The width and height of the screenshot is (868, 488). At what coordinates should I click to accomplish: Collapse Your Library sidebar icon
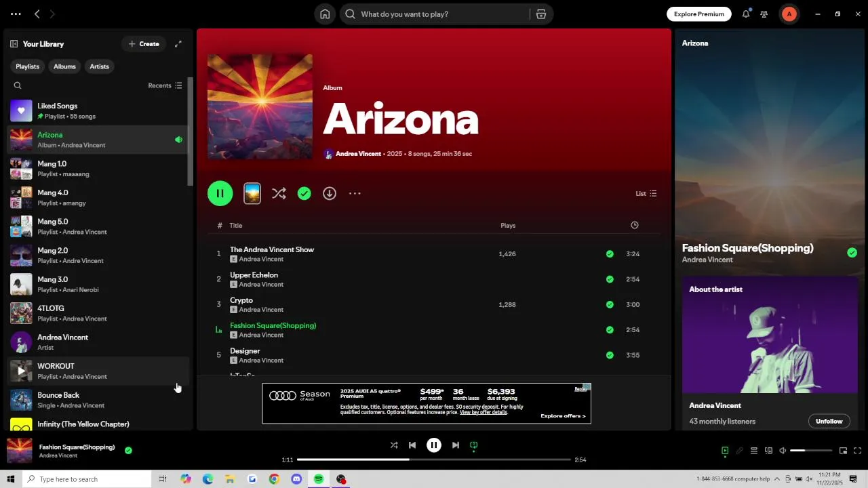[x=14, y=44]
